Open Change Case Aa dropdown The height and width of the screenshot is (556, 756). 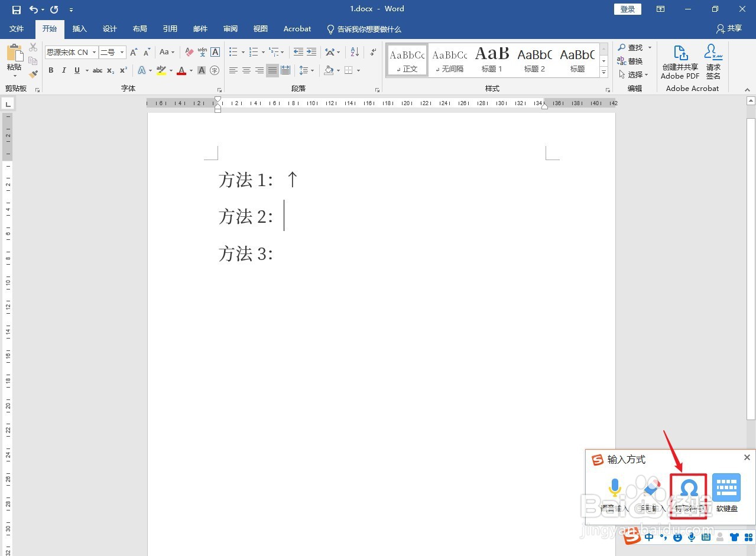click(x=167, y=52)
